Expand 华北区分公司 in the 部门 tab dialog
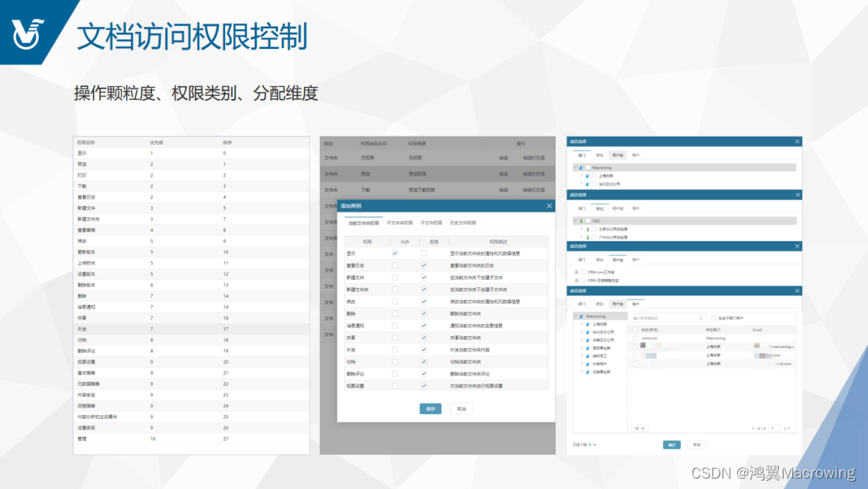Image resolution: width=868 pixels, height=489 pixels. pyautogui.click(x=581, y=184)
